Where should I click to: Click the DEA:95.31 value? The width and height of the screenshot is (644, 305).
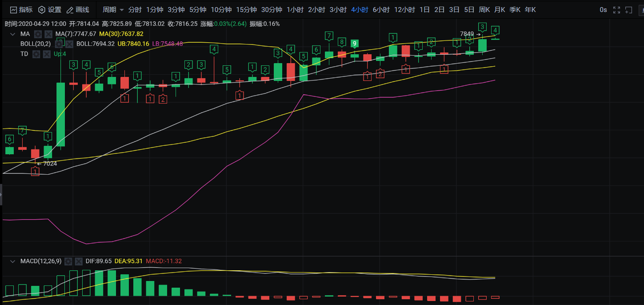(x=128, y=261)
